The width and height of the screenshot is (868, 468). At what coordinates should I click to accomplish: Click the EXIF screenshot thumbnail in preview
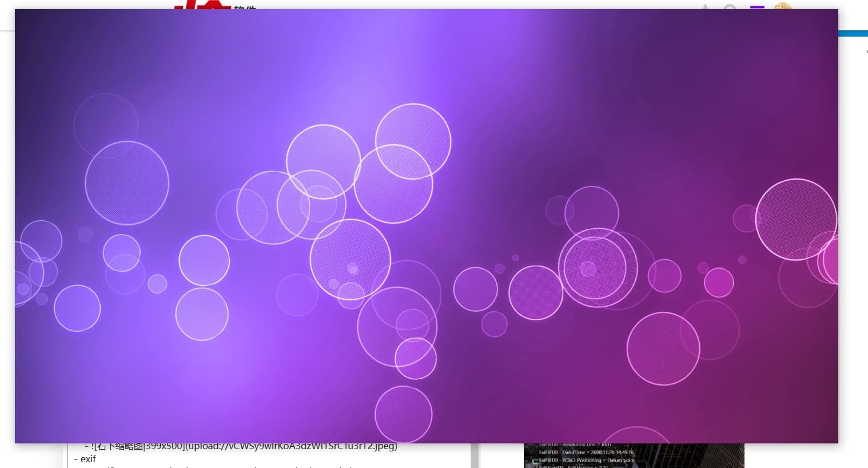pos(634,455)
